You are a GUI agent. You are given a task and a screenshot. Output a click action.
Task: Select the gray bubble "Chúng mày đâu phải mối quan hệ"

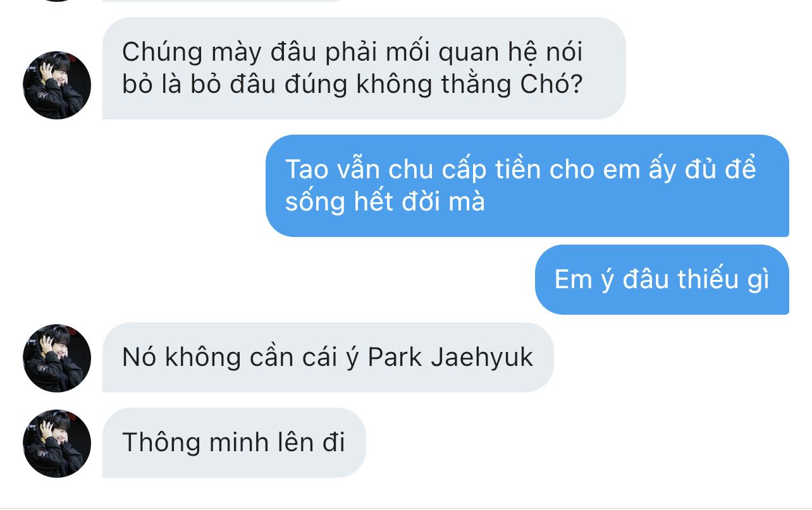point(364,68)
